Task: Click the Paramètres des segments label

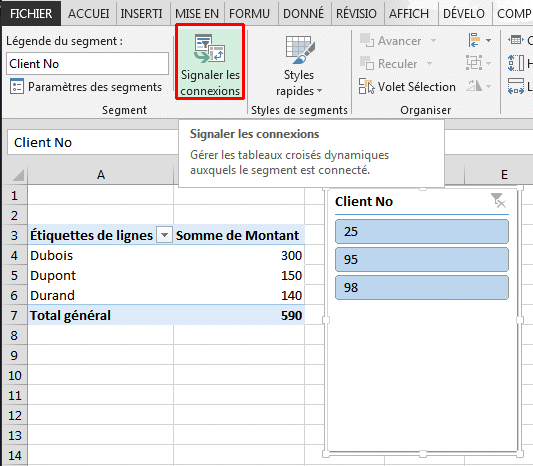Action: (x=95, y=87)
